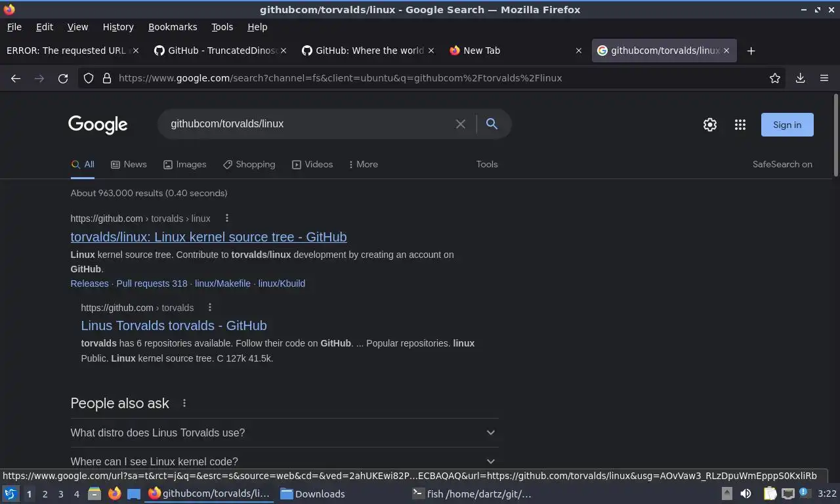The height and width of the screenshot is (504, 840).
Task: Open the linux/Makefile sitelink
Action: pos(222,283)
